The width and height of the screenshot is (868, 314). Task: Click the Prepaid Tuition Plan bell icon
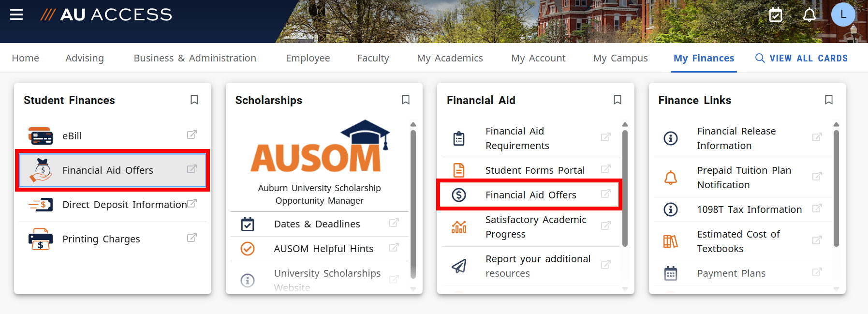671,177
